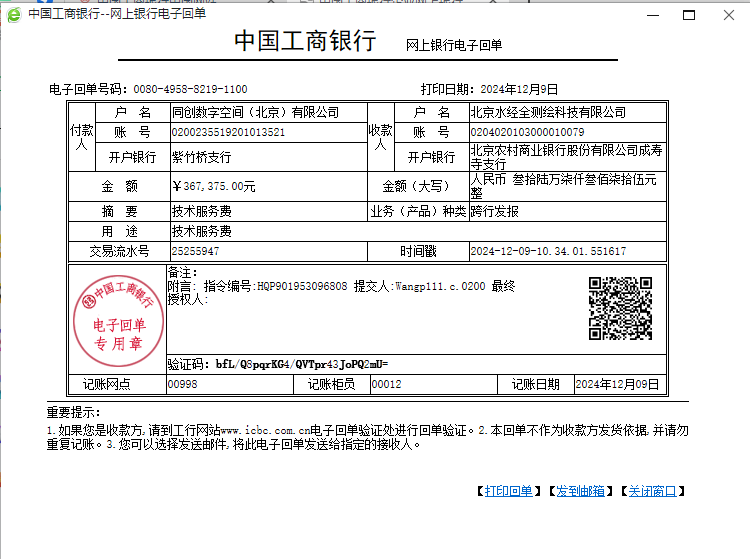Click 记账日期 value 2024年12月09日
This screenshot has height=559, width=750.
coord(617,384)
